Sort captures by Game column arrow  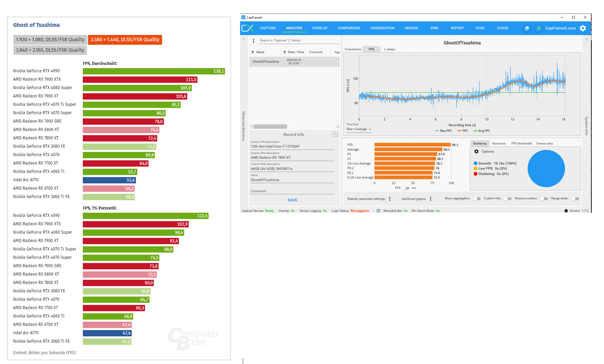pos(253,52)
